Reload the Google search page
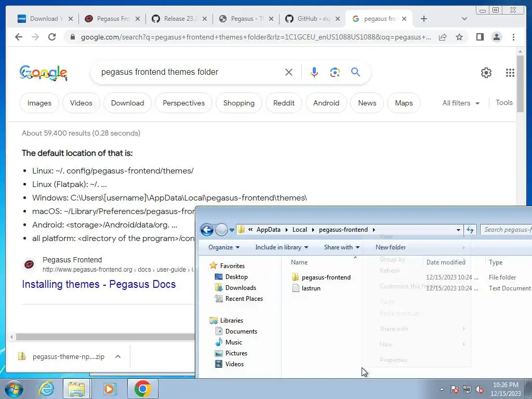 (x=52, y=37)
